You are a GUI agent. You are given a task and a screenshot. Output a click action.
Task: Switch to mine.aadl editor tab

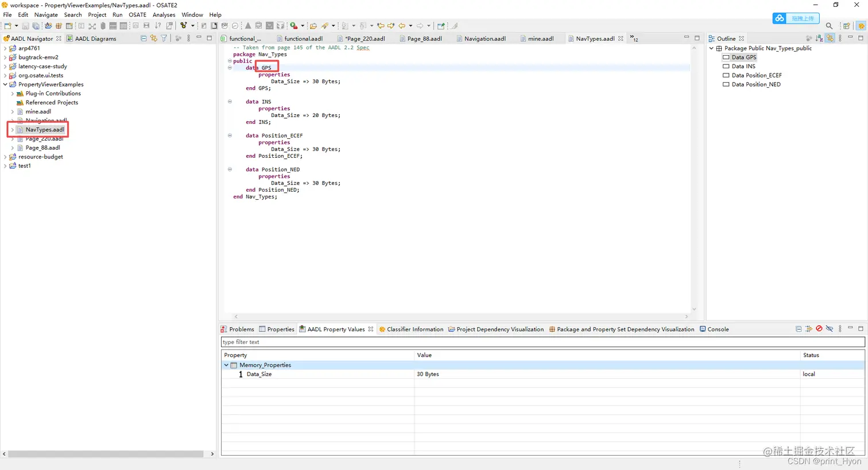[537, 38]
